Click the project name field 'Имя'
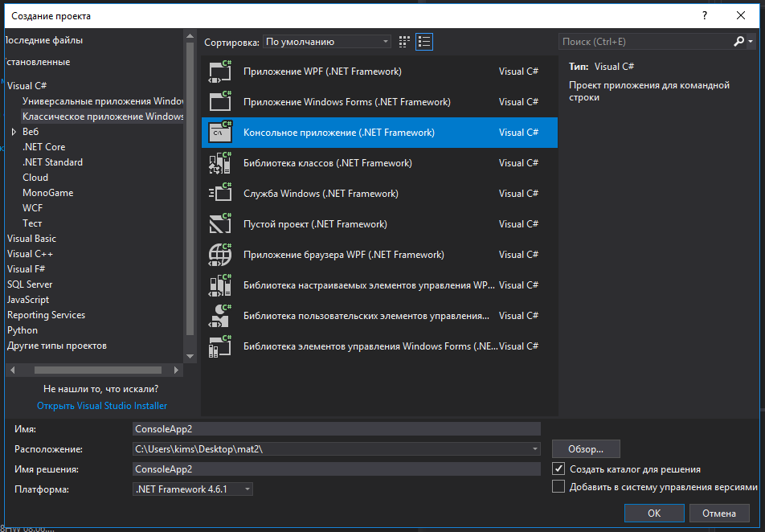This screenshot has width=765, height=532. pyautogui.click(x=337, y=429)
